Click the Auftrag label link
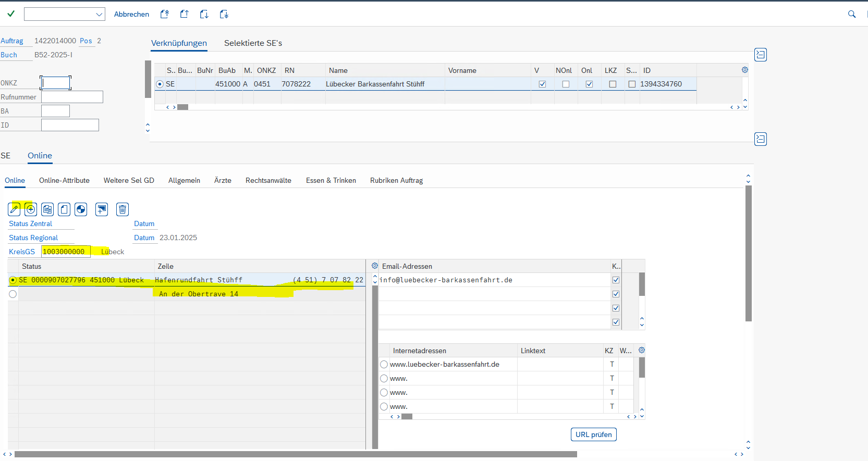The height and width of the screenshot is (461, 868). pos(12,41)
